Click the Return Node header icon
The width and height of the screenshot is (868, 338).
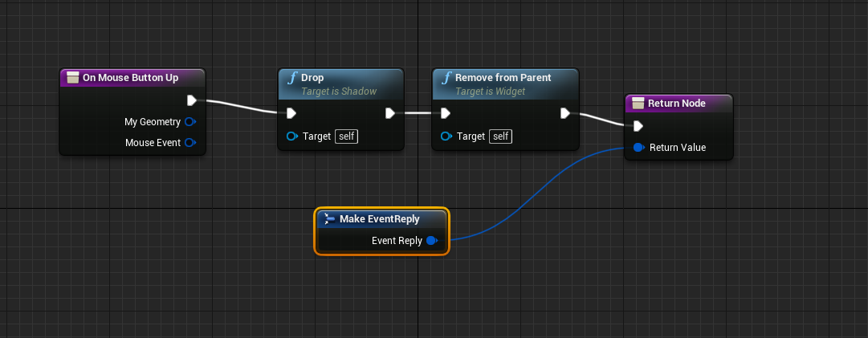[x=638, y=103]
